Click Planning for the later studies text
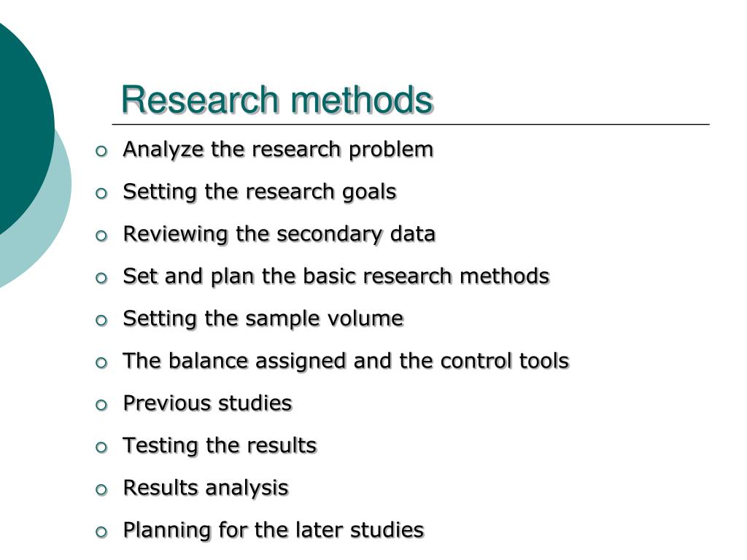The width and height of the screenshot is (747, 560). 274,531
